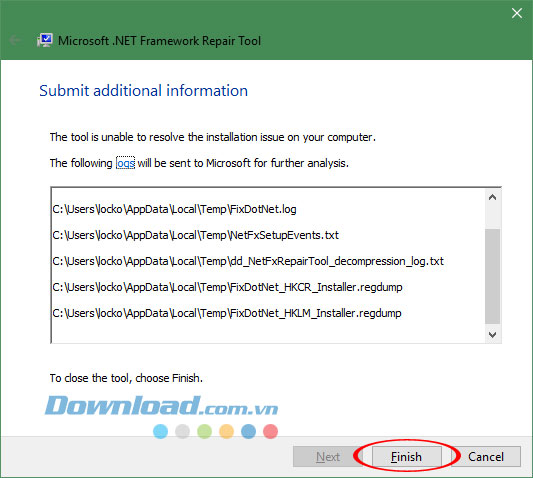Click the Cancel button
This screenshot has height=478, width=533.
click(486, 457)
